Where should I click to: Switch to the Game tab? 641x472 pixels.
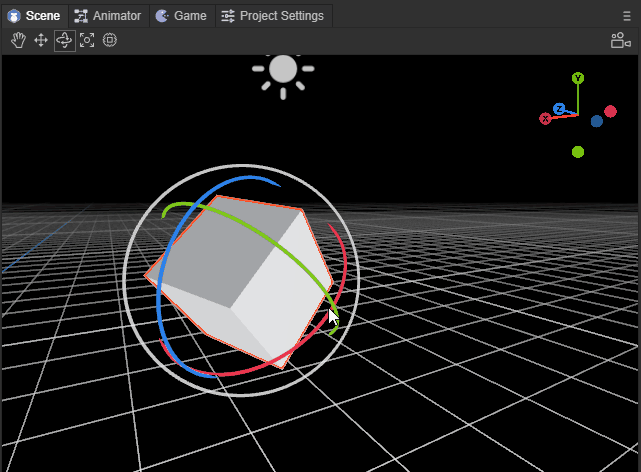[x=181, y=16]
